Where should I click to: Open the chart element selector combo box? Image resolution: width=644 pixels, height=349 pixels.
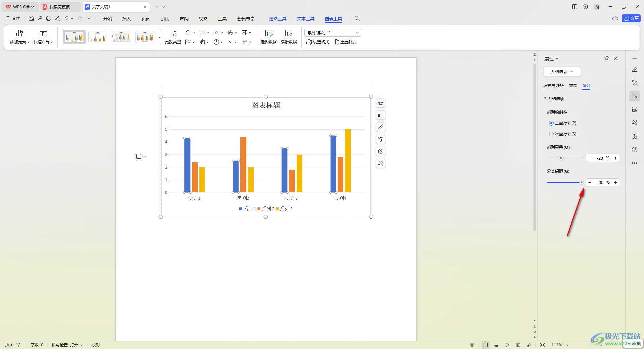333,33
